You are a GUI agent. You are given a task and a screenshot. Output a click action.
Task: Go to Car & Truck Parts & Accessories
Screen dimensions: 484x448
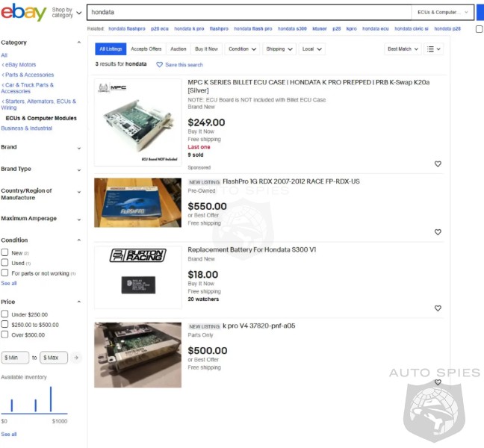[27, 88]
